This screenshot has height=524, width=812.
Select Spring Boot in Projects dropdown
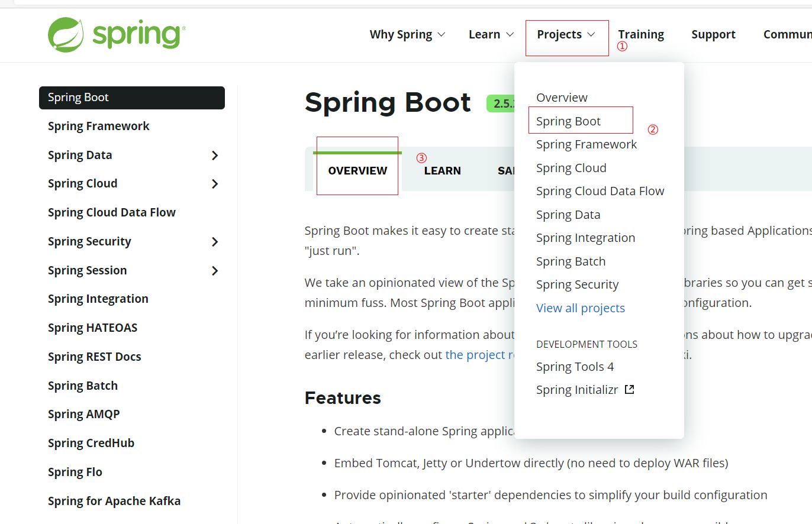[x=568, y=121]
